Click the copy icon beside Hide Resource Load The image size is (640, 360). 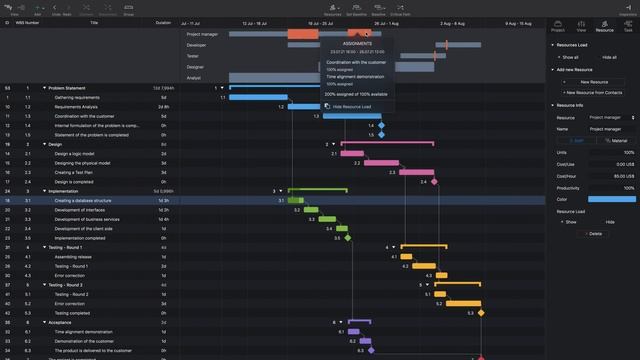327,106
